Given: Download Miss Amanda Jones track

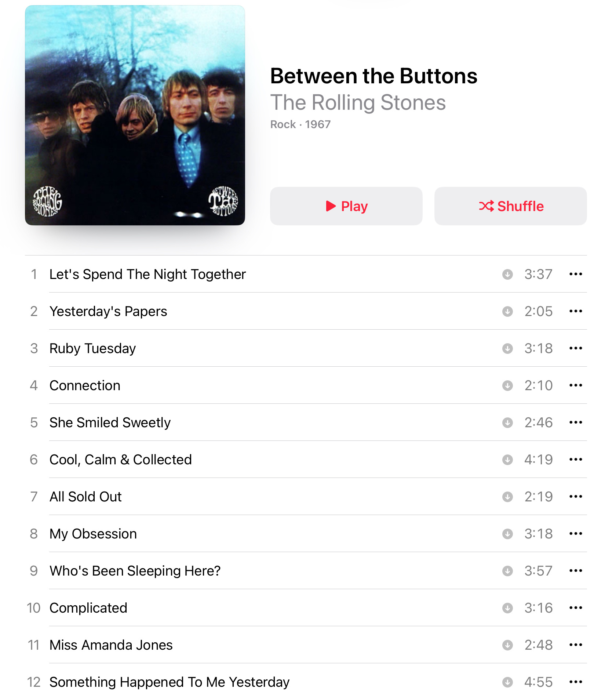Looking at the screenshot, I should point(507,645).
